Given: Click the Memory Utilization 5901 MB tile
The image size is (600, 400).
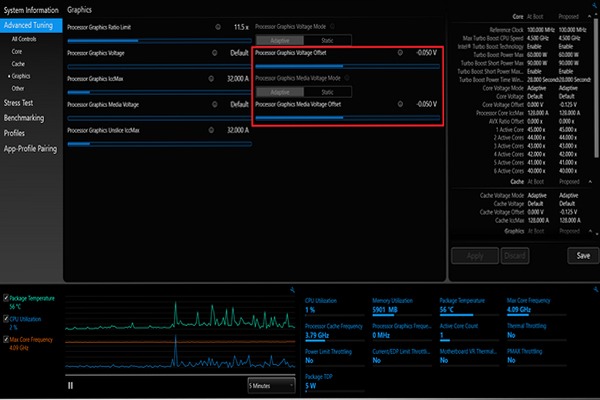Looking at the screenshot, I should [x=402, y=306].
